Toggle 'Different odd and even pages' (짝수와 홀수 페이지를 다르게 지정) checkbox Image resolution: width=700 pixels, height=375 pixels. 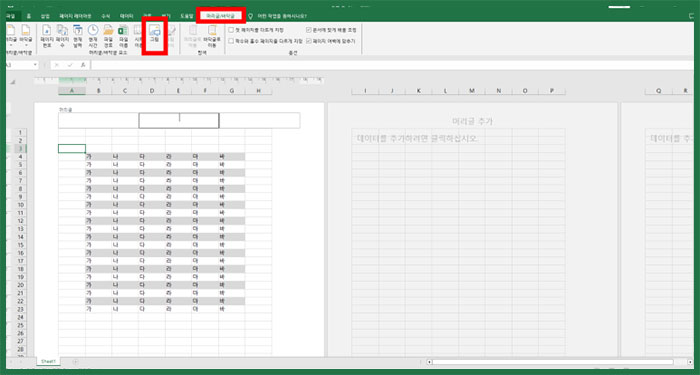(x=231, y=41)
